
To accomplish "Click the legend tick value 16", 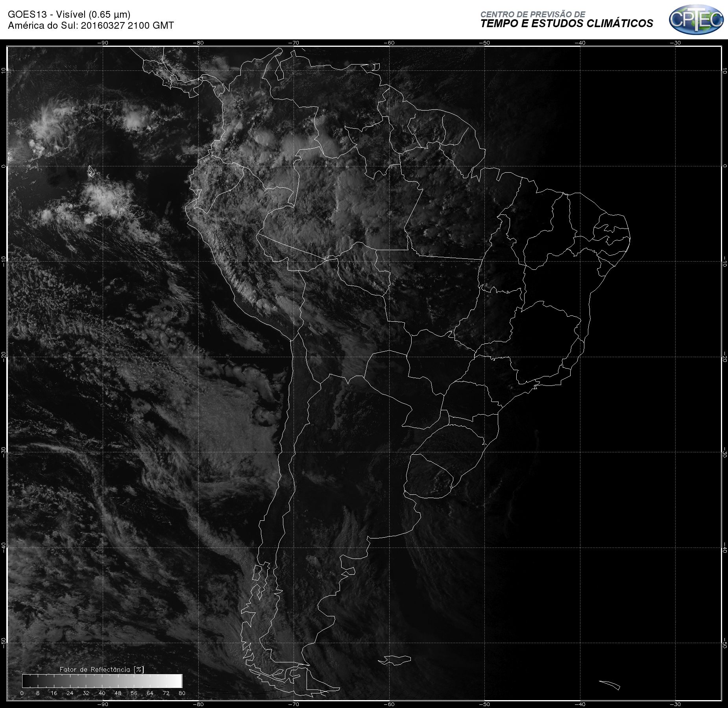I will point(54,693).
